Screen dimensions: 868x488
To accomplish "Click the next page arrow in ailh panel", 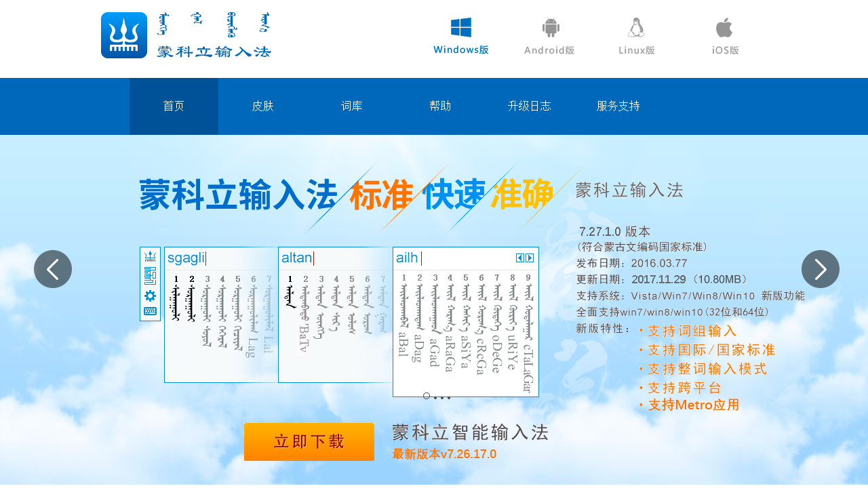I will (530, 258).
